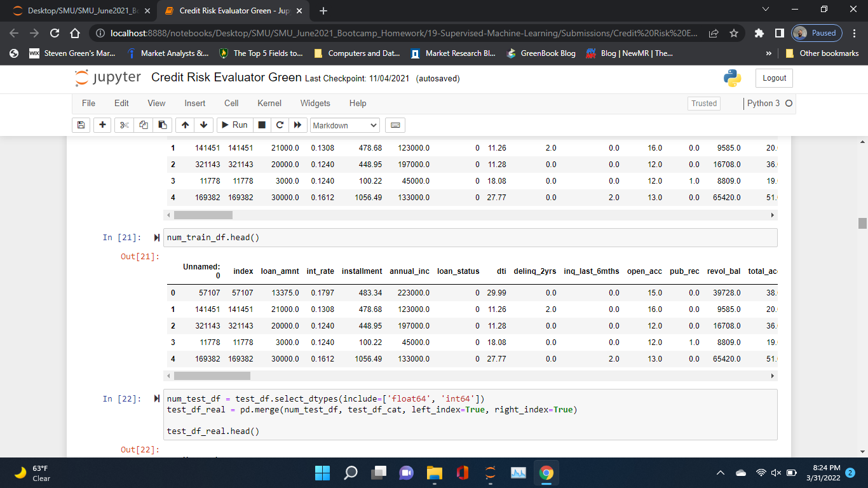This screenshot has width=868, height=488.
Task: Rename notebook title Credit Risk Evaluator Green
Action: [x=226, y=78]
